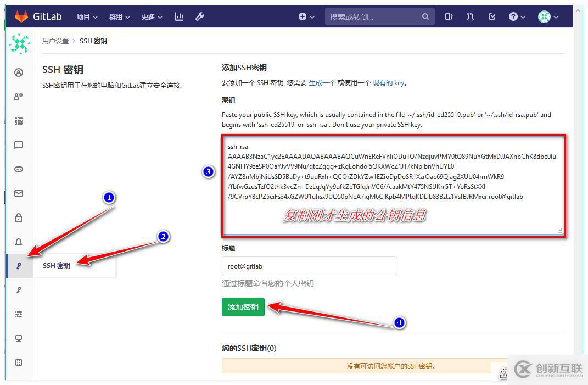Open Notifications bell icon in sidebar
Viewport: 588px width, 385px height.
click(x=19, y=242)
